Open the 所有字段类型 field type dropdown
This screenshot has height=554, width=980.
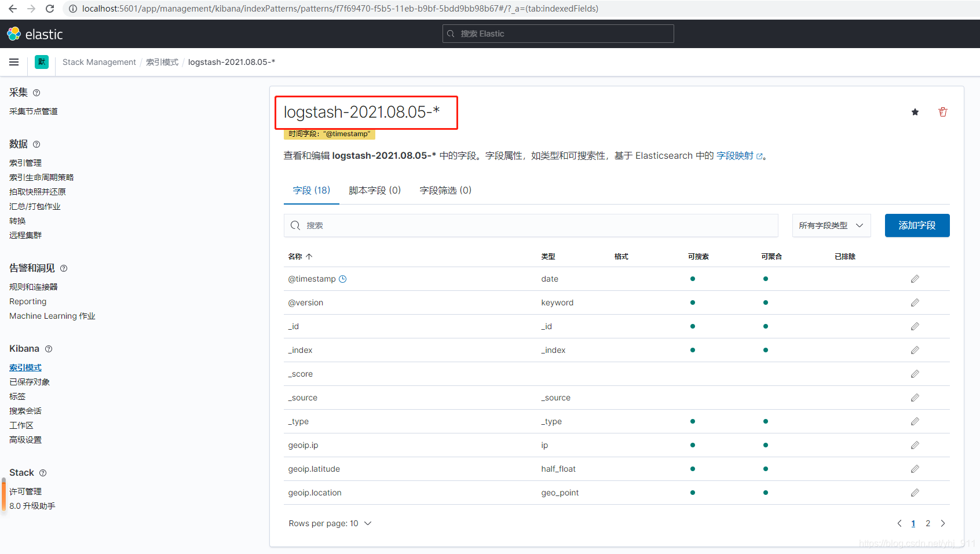pyautogui.click(x=832, y=225)
